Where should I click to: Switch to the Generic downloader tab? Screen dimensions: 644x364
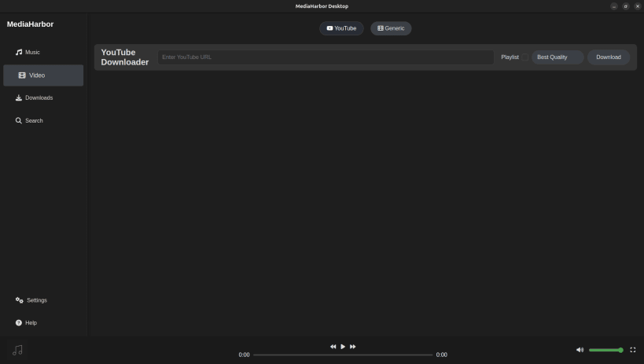click(391, 28)
